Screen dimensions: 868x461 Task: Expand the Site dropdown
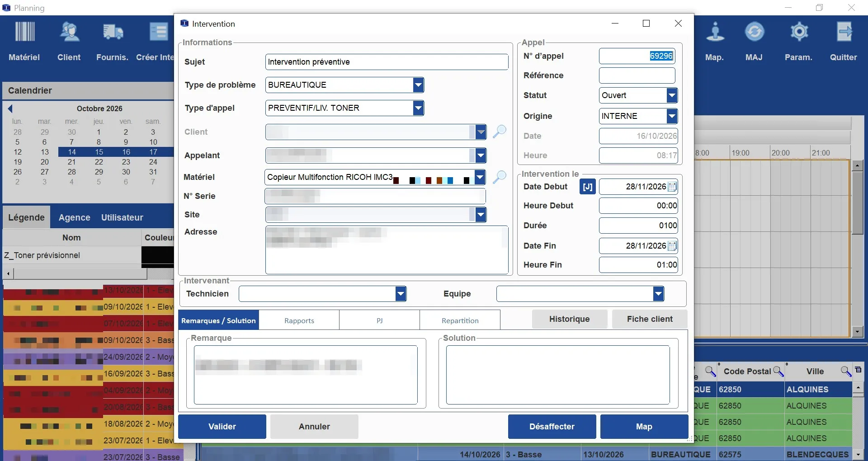tap(481, 215)
